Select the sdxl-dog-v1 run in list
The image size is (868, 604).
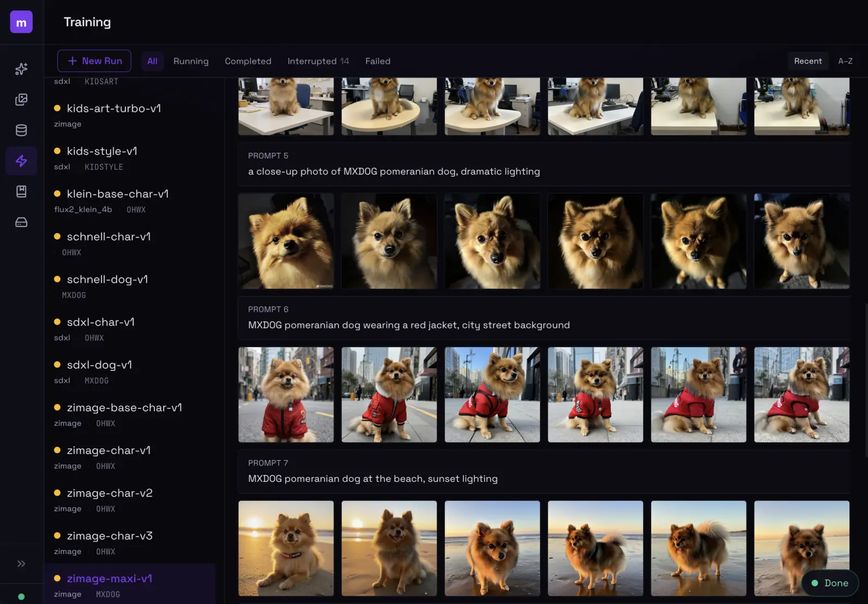tap(99, 365)
